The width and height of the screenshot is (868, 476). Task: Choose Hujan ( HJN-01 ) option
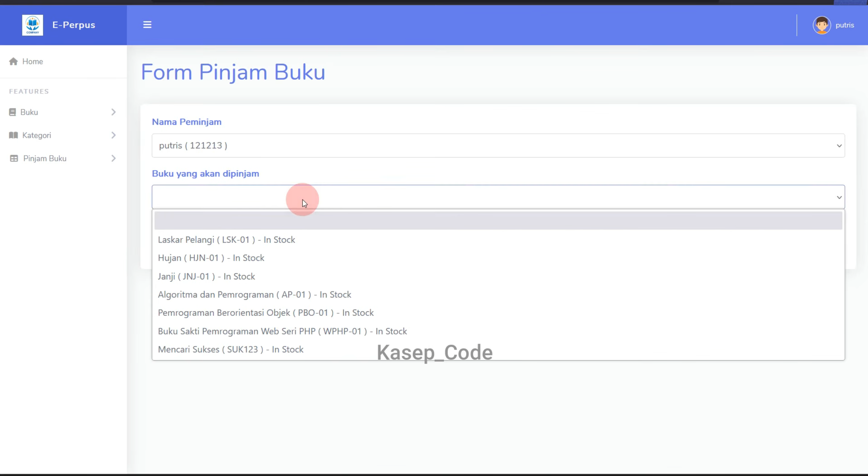point(498,258)
